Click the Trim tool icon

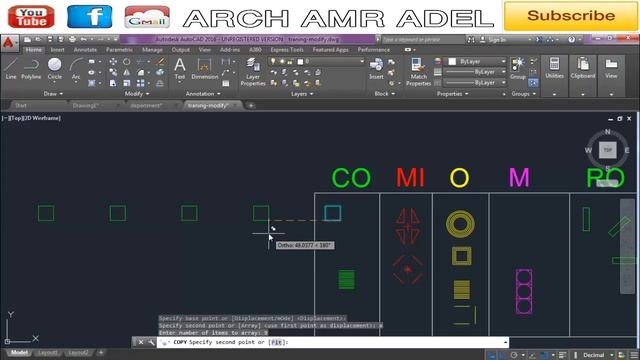pyautogui.click(x=140, y=62)
